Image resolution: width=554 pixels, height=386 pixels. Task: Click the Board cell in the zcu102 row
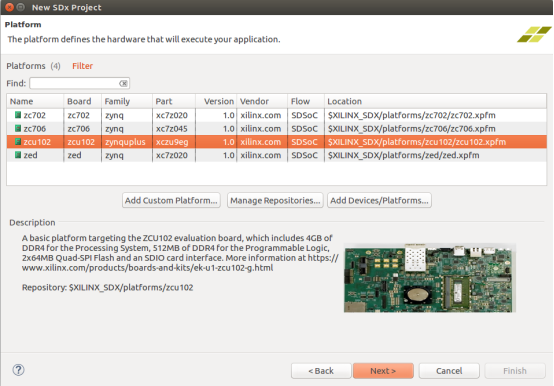tap(81, 142)
